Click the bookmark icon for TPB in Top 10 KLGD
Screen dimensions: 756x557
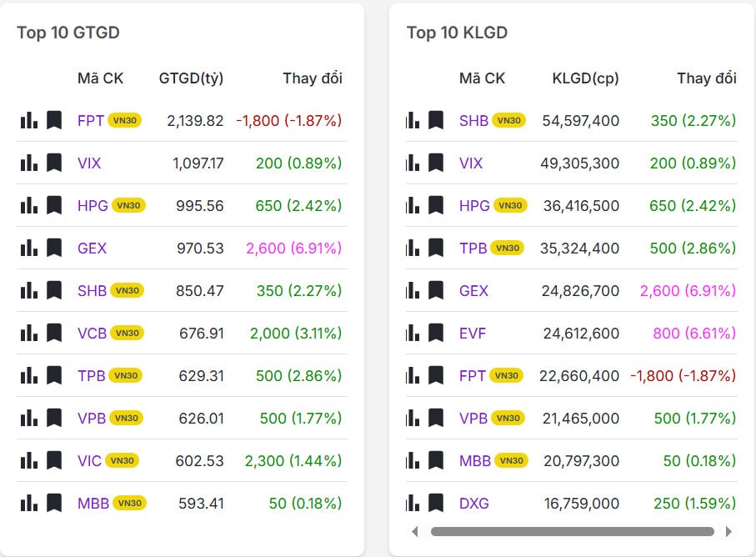pyautogui.click(x=436, y=248)
